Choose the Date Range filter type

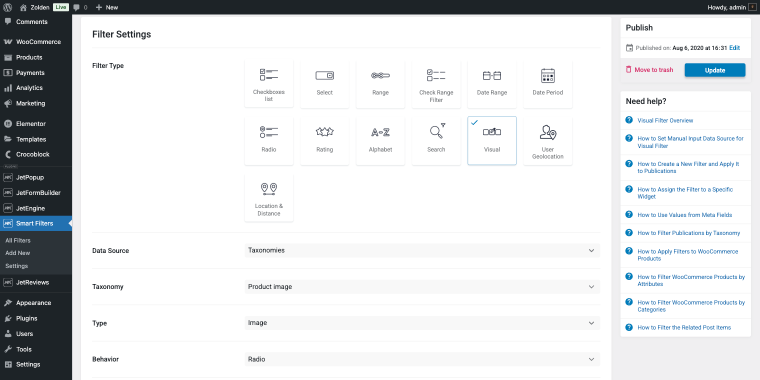(491, 84)
